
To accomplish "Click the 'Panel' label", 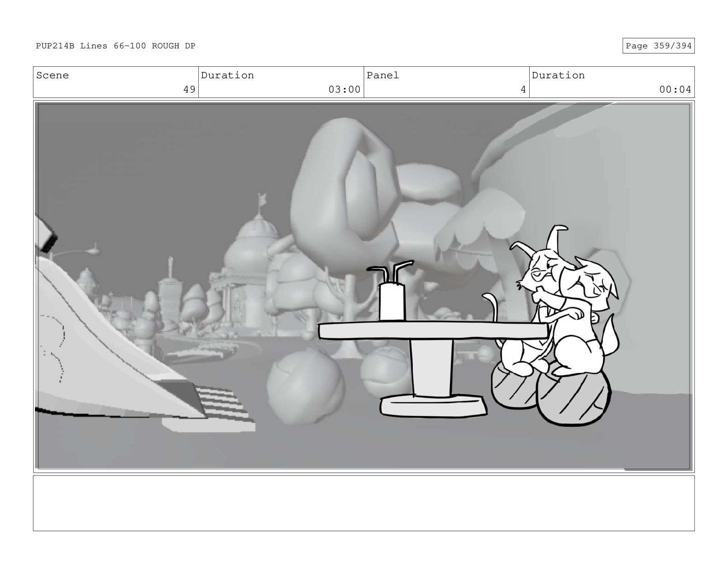I will 383,76.
